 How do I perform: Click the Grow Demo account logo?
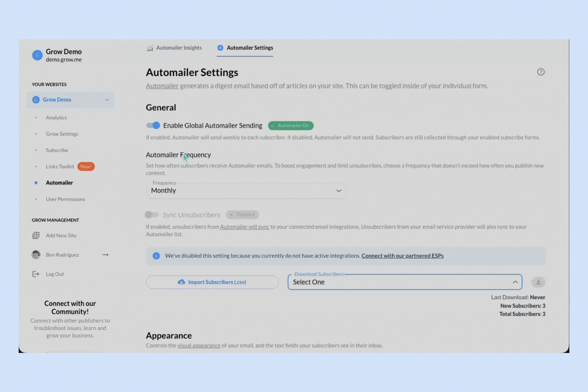(x=37, y=55)
